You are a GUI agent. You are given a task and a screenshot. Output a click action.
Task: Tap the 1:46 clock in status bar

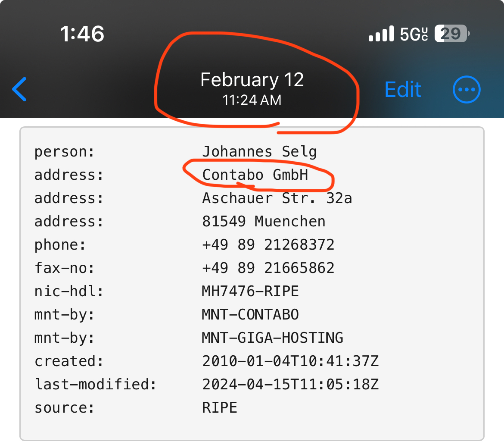(x=82, y=34)
